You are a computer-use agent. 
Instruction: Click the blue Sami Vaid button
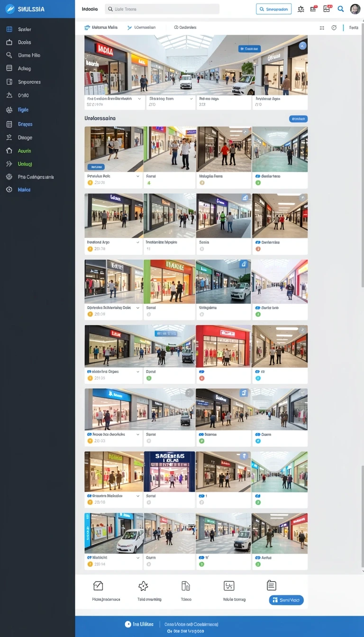pyautogui.click(x=286, y=600)
